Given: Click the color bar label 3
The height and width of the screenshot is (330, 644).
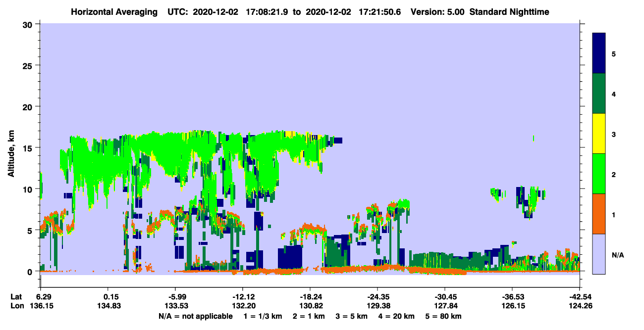Looking at the screenshot, I should 613,134.
